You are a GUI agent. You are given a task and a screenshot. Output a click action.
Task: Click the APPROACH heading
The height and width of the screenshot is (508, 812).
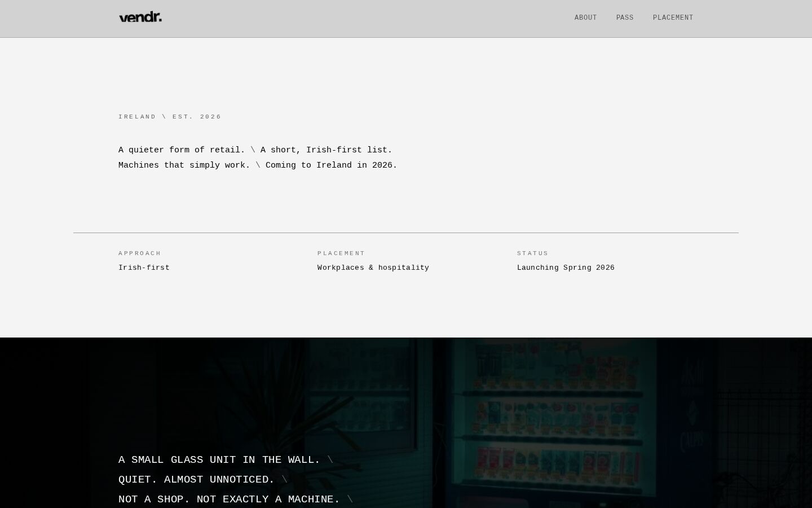140,253
